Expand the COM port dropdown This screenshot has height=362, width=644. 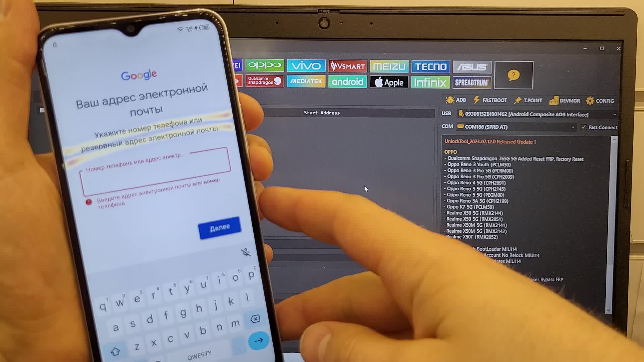pyautogui.click(x=574, y=127)
